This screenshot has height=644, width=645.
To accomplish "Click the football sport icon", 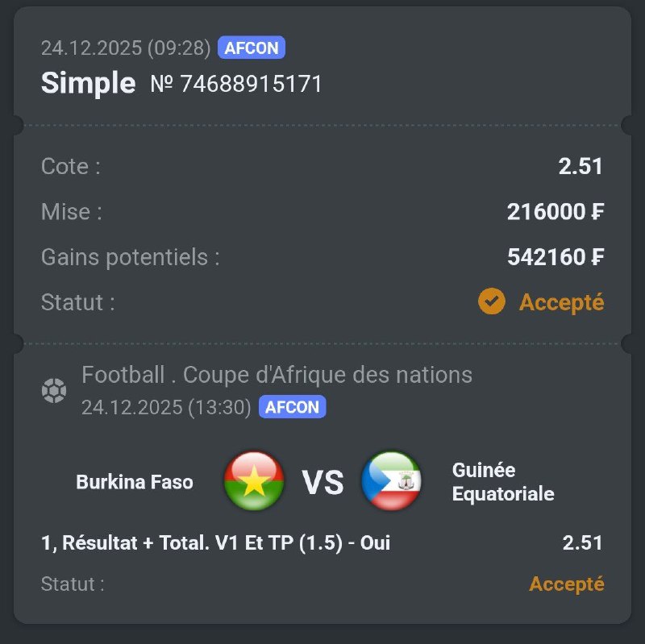I will point(54,392).
